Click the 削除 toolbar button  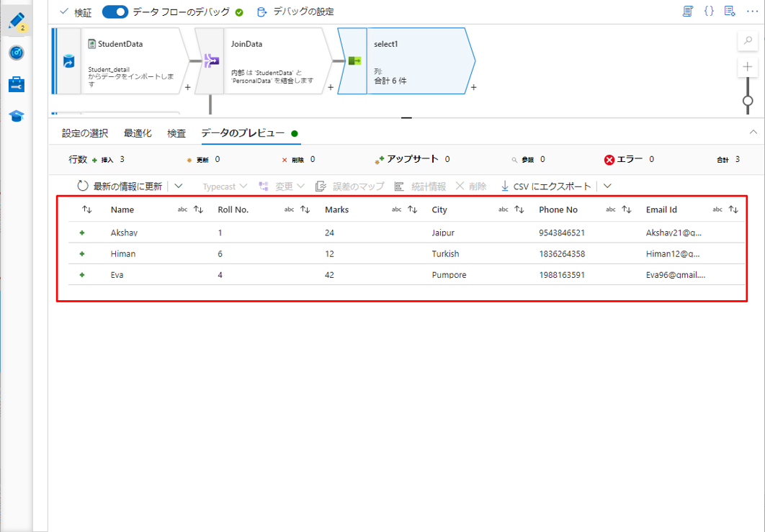click(x=471, y=186)
